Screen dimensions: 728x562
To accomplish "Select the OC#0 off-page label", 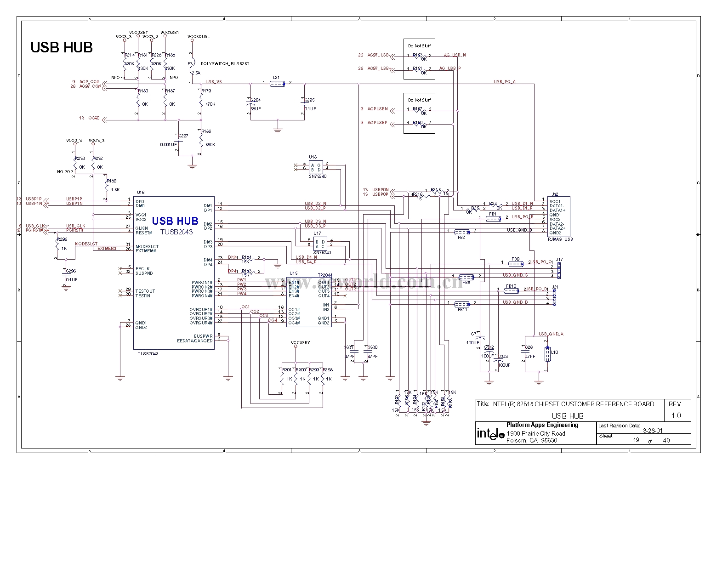I will [94, 118].
